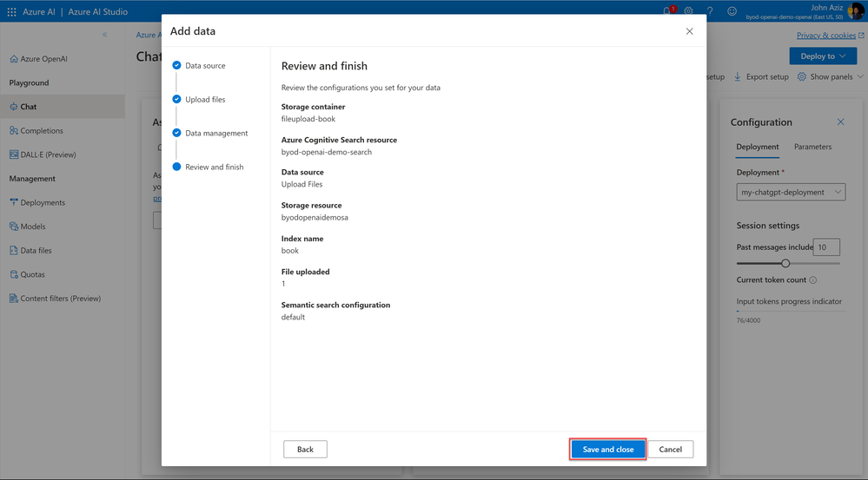Switch to the Deployment tab
Image resolution: width=868 pixels, height=480 pixels.
[x=758, y=147]
